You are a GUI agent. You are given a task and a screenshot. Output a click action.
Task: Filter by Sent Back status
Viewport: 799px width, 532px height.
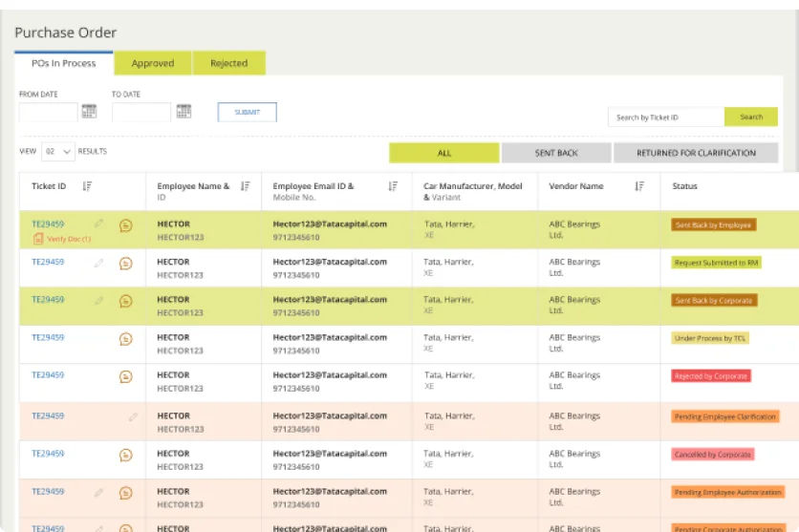pyautogui.click(x=556, y=153)
